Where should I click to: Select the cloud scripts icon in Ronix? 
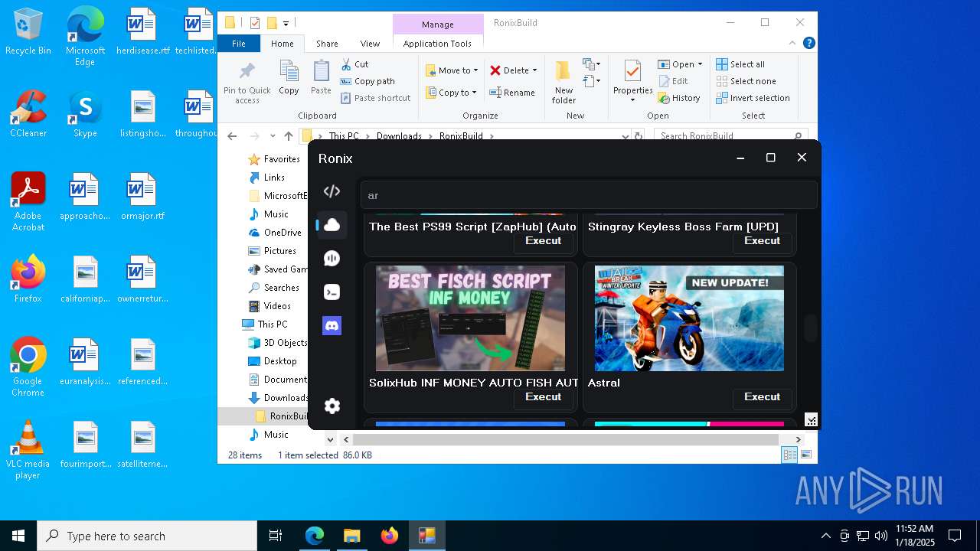point(332,225)
